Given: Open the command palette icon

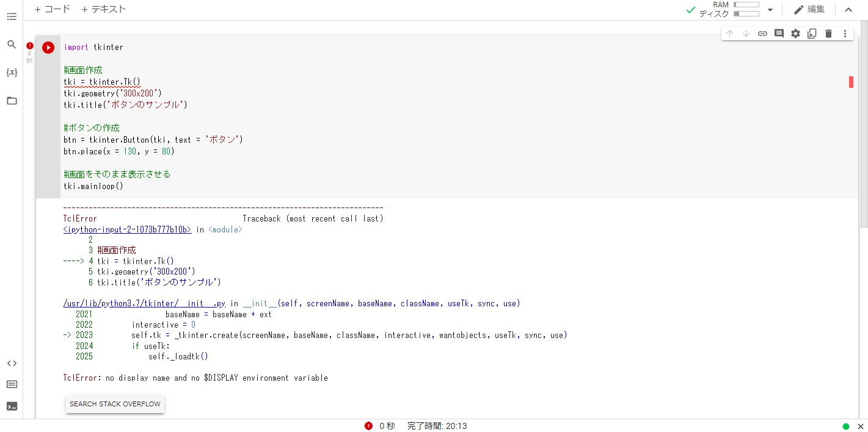Looking at the screenshot, I should pos(12,384).
